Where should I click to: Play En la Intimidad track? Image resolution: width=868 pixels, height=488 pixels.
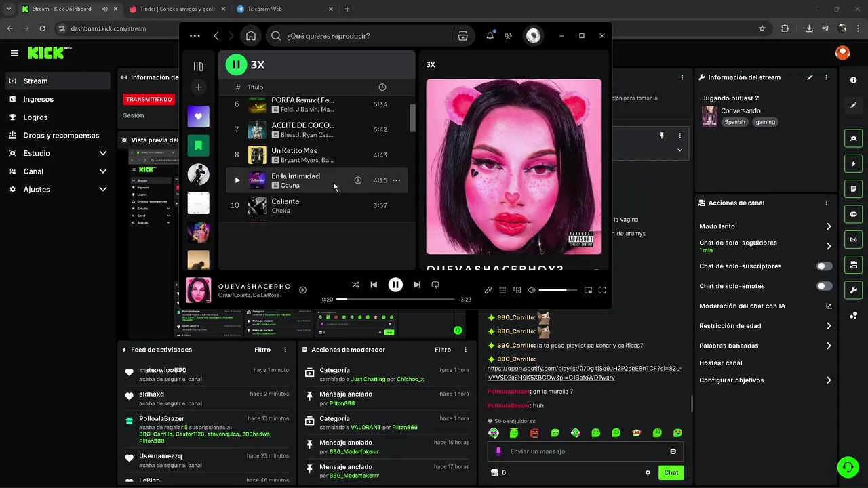pyautogui.click(x=237, y=180)
